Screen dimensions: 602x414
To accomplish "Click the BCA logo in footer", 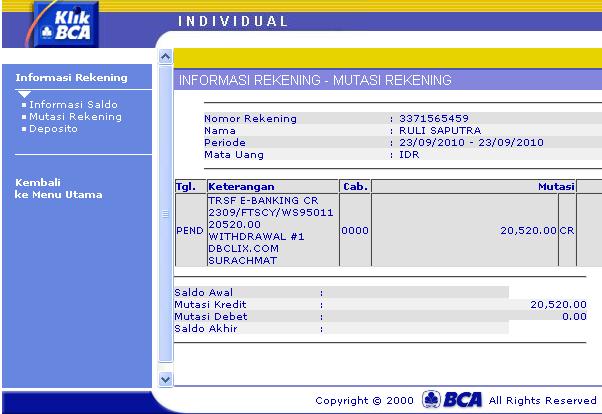I will pyautogui.click(x=452, y=399).
